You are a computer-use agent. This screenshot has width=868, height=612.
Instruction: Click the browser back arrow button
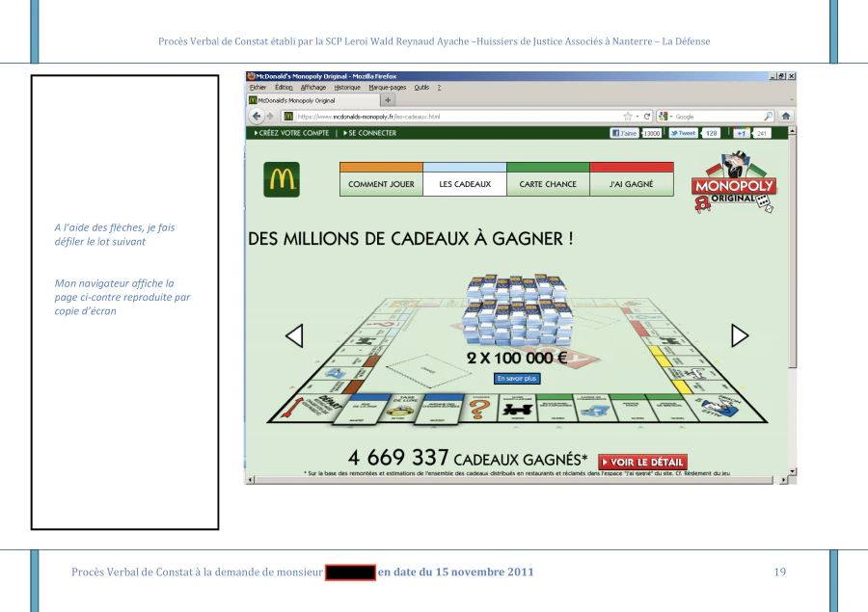click(257, 117)
